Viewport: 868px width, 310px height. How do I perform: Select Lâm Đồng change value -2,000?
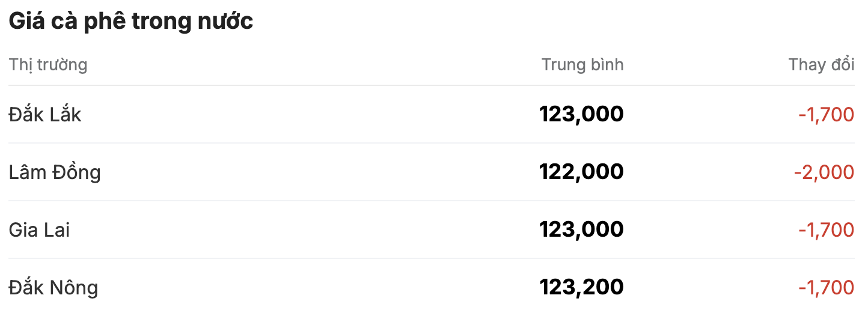pyautogui.click(x=824, y=172)
